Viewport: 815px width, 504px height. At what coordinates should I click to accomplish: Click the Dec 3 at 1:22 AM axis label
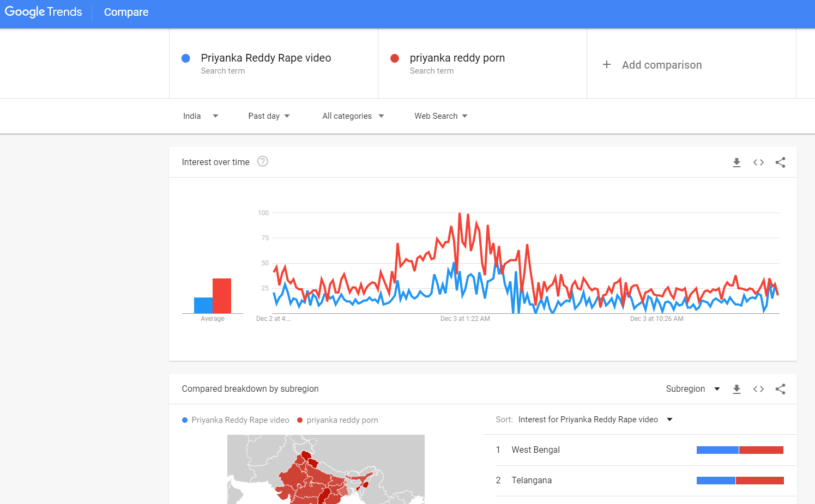point(465,319)
